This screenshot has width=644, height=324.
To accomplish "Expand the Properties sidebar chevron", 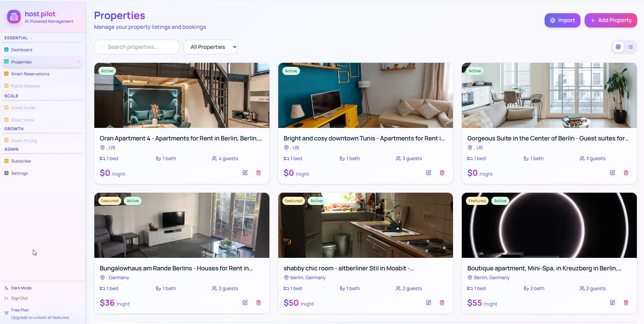I will coord(79,62).
